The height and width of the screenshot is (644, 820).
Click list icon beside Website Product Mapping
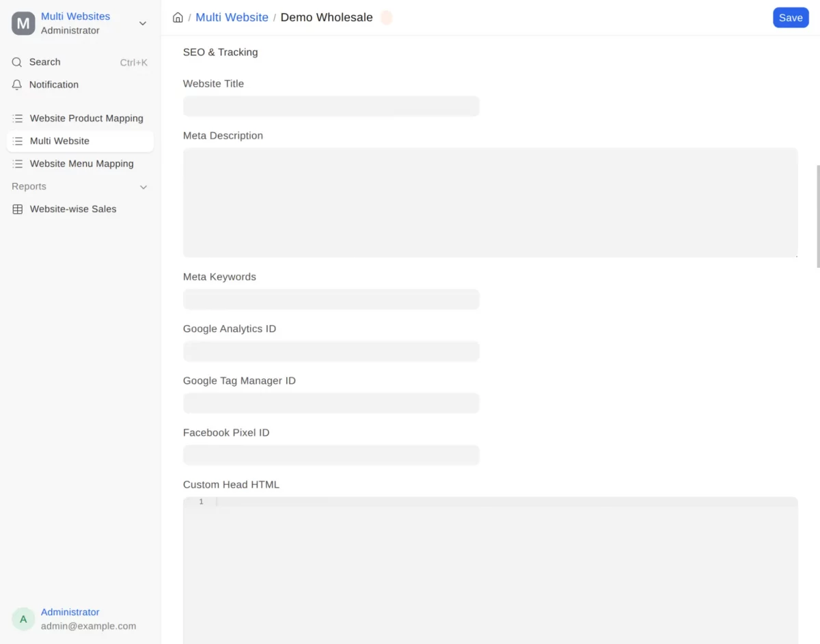point(18,118)
